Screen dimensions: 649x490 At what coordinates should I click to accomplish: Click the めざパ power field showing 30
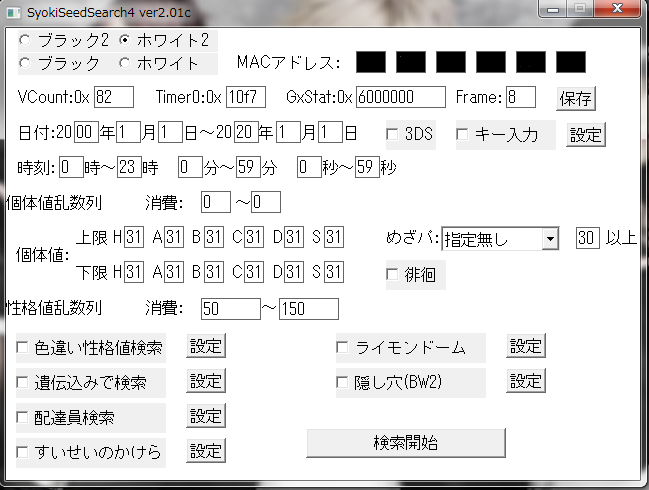pos(588,238)
